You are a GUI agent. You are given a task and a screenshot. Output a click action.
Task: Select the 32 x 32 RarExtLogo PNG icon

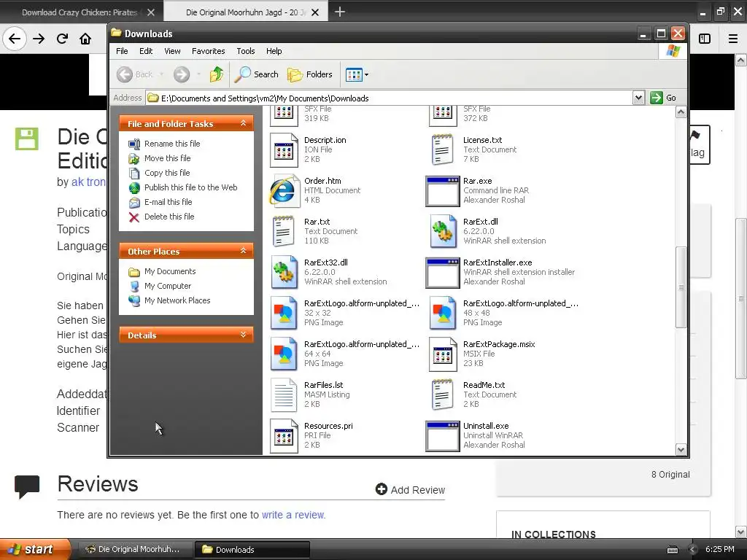point(284,313)
